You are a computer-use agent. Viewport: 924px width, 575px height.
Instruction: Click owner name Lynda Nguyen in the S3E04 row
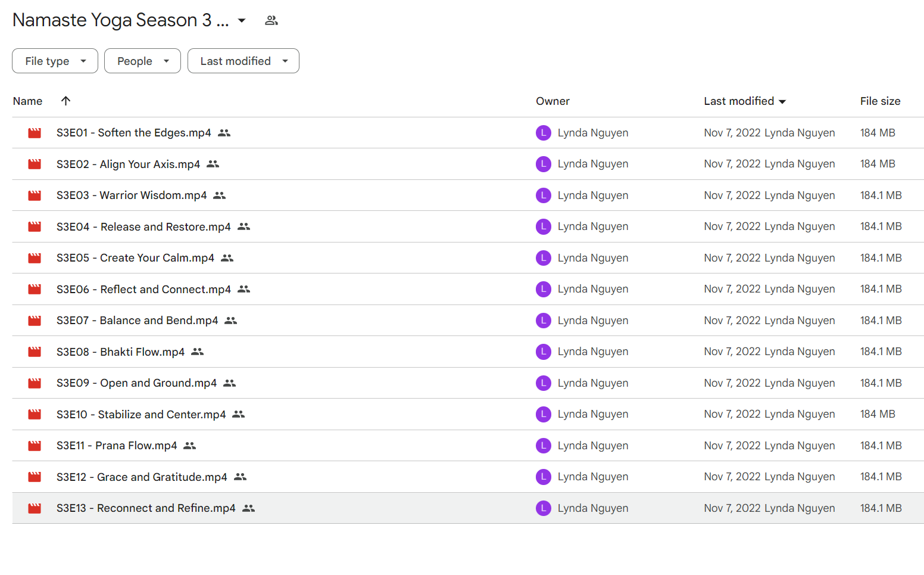593,226
